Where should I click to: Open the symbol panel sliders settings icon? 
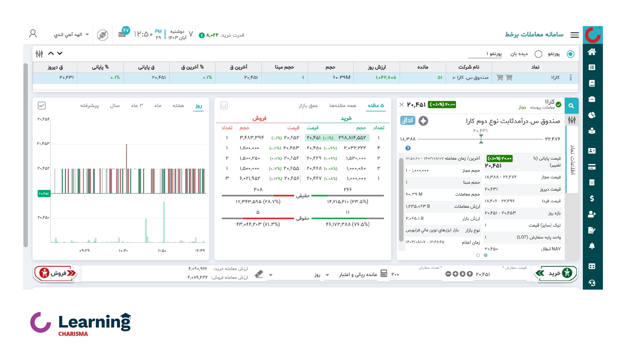572,120
